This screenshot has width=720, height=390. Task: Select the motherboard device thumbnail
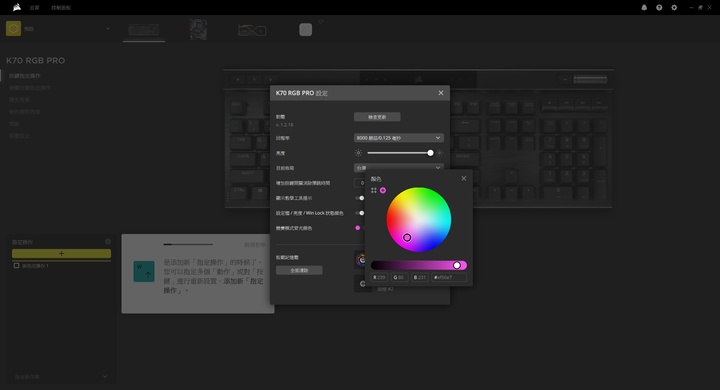click(198, 29)
